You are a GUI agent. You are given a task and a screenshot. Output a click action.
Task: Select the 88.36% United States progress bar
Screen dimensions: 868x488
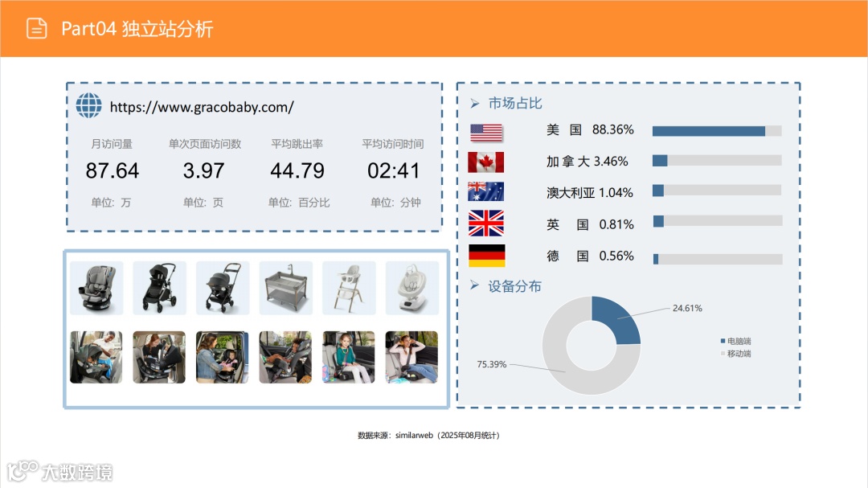click(717, 131)
